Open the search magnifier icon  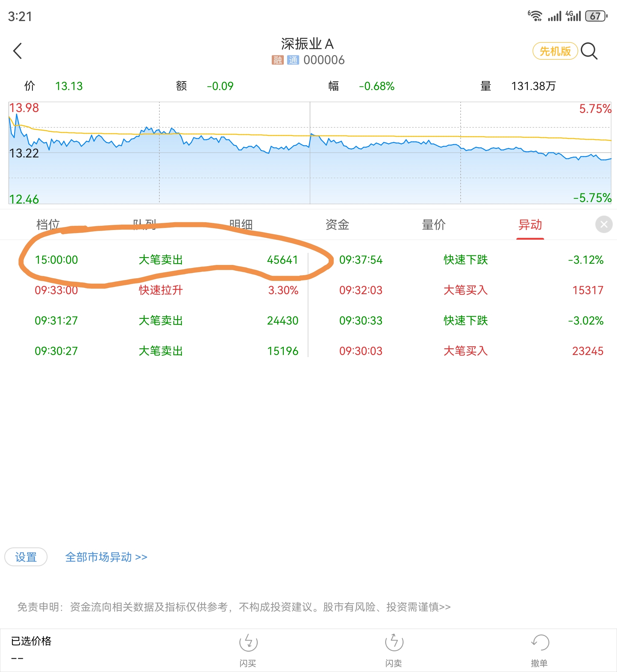coord(589,51)
